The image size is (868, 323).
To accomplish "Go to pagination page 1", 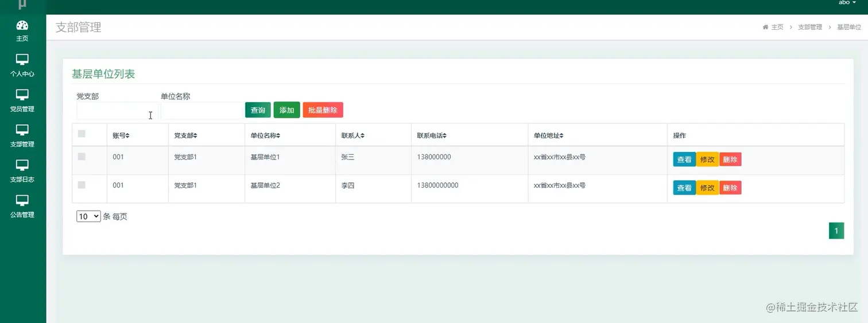I will click(836, 231).
